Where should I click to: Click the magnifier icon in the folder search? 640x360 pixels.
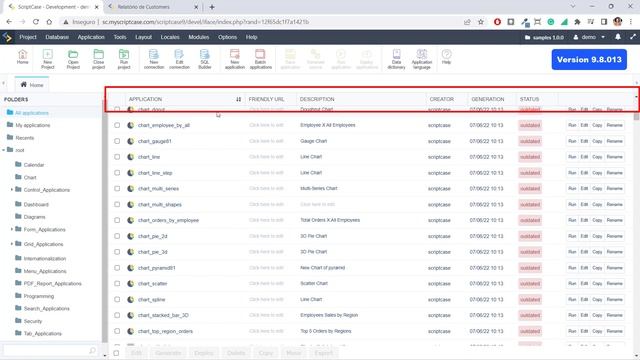click(x=92, y=351)
